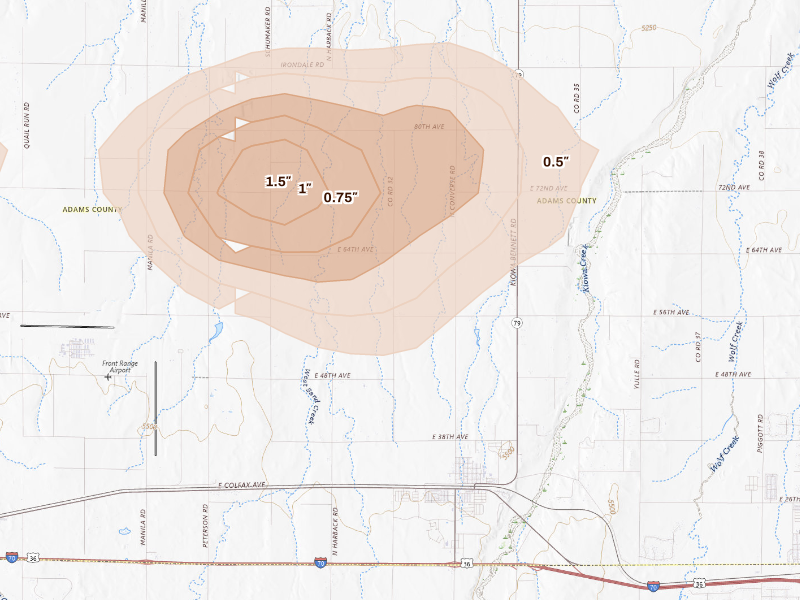Click the Kiowa Creek label

tap(585, 268)
